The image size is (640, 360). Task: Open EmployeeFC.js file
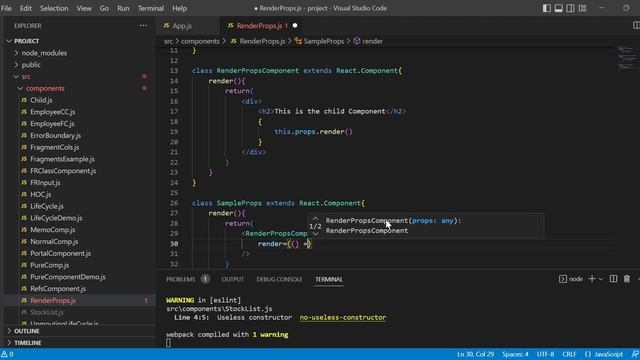(x=52, y=124)
